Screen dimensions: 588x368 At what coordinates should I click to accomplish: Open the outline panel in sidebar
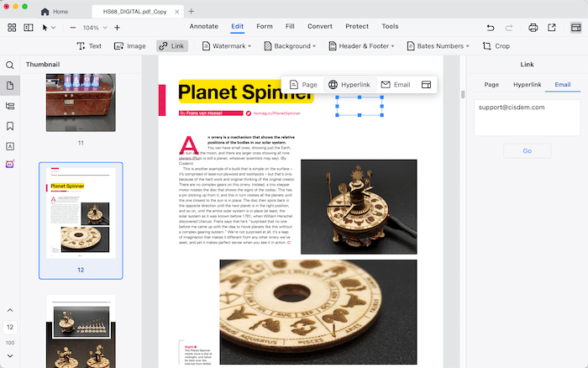point(10,106)
